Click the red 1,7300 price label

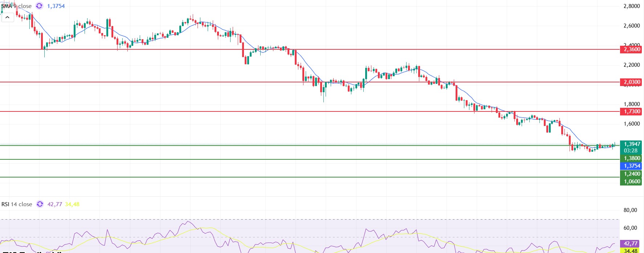click(632, 111)
